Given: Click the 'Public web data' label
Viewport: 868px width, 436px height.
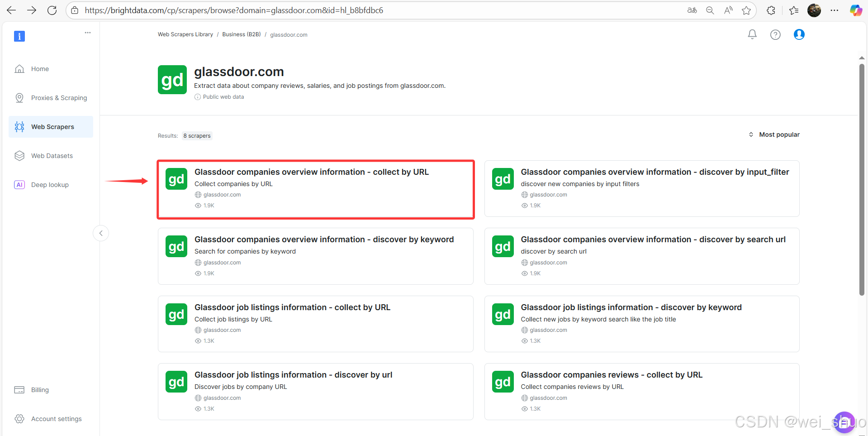Looking at the screenshot, I should [x=223, y=97].
